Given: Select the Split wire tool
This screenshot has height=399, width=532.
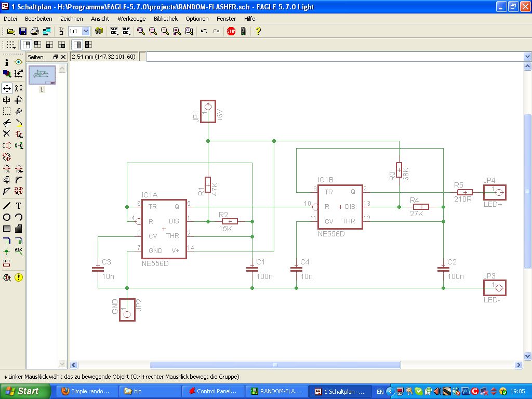Looking at the screenshot, I should 6,191.
